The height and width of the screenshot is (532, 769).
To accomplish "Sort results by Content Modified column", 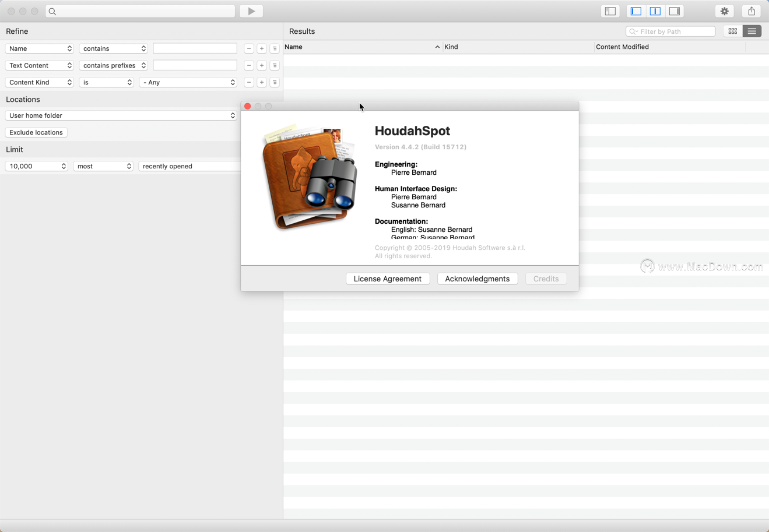I will coord(670,47).
